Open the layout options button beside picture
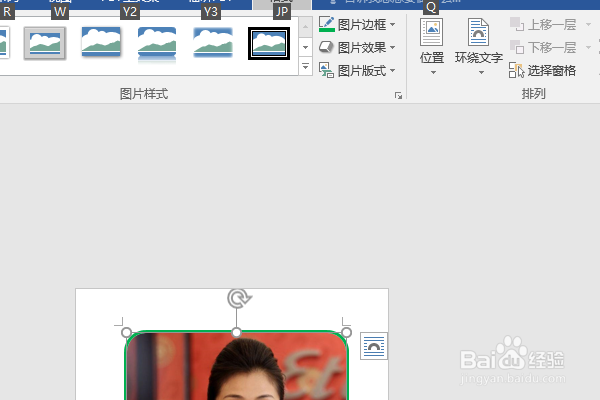The height and width of the screenshot is (400, 600). 374,346
